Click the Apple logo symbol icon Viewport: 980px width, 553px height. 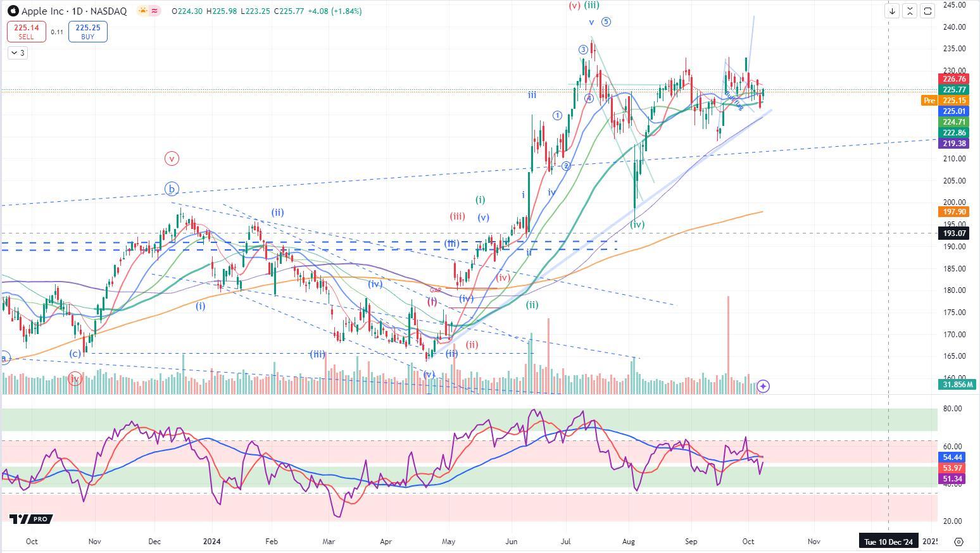click(x=13, y=11)
